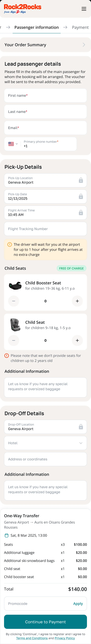
Task: Open Terms and Conditions link
Action: (x=32, y=638)
